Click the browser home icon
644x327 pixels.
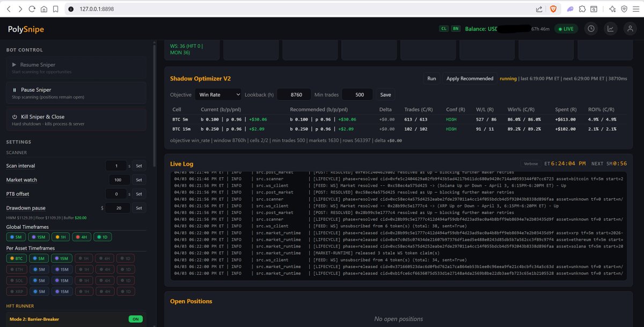point(44,9)
